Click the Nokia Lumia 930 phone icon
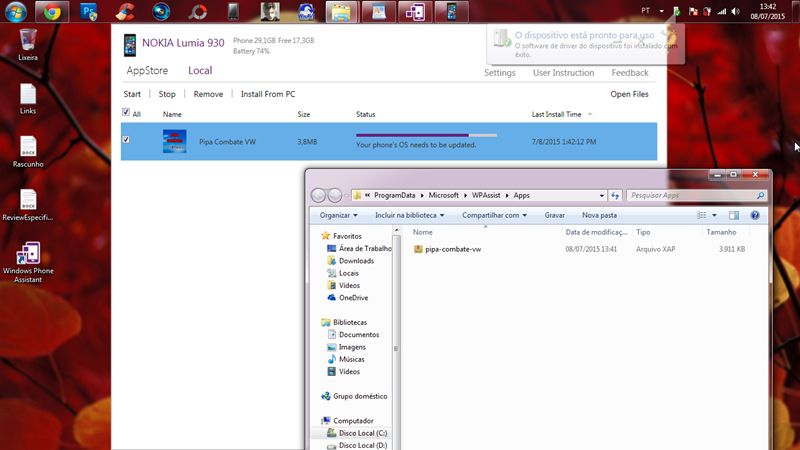The image size is (800, 450). click(130, 45)
